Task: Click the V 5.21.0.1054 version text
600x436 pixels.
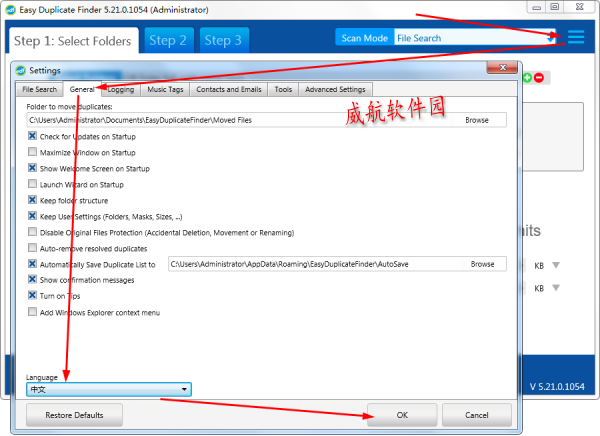Action: tap(557, 387)
